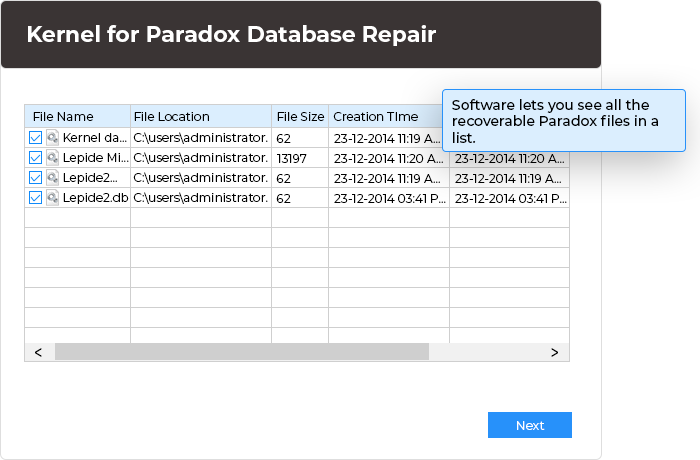Toggle checkbox for Lepide2.db row

click(x=35, y=197)
